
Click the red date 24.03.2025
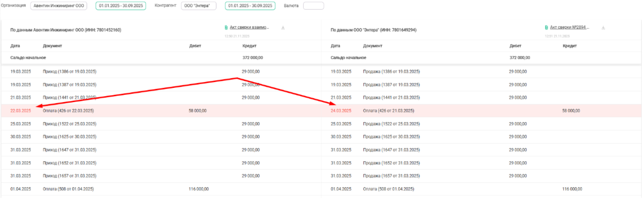point(341,111)
